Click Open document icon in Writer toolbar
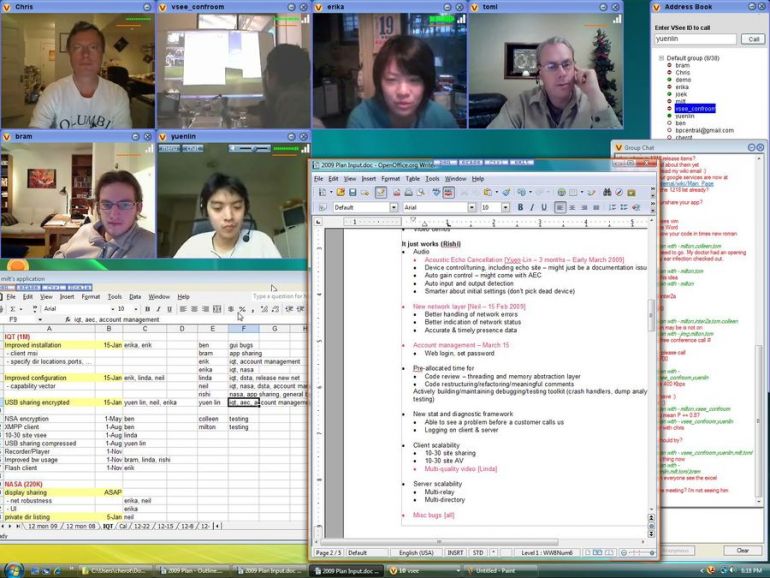 pos(340,193)
